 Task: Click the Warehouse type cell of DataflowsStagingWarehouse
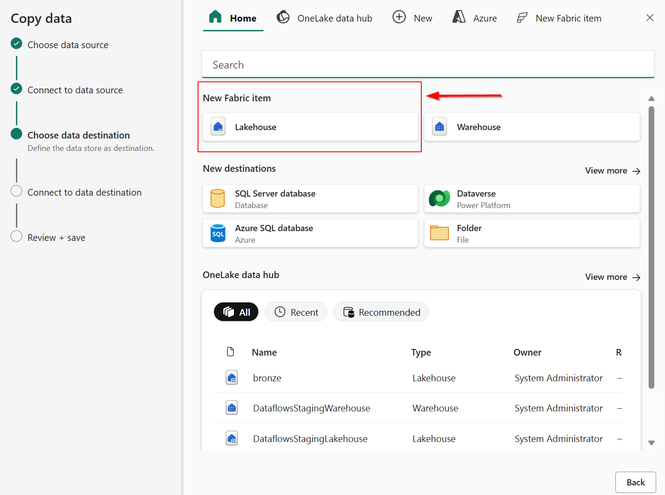pyautogui.click(x=435, y=408)
